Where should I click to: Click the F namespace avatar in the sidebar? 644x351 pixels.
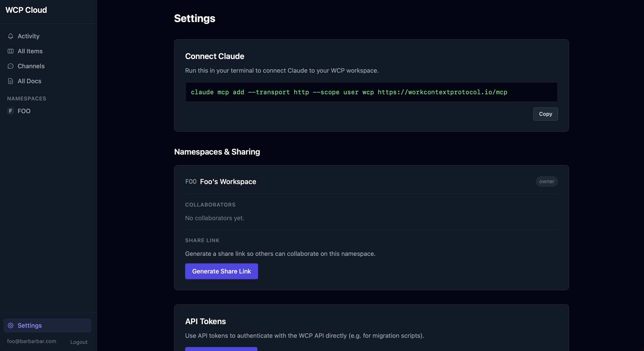point(10,111)
